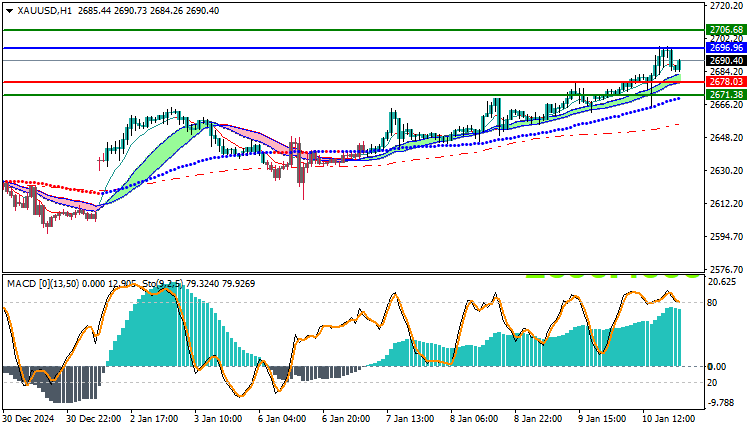Click the 8 Jan 22:00 time label
Image resolution: width=750 pixels, height=430 pixels.
539,419
